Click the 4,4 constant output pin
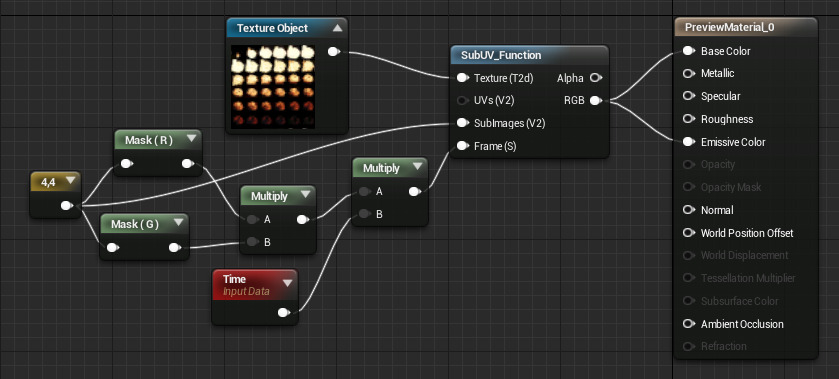Screen dimensions: 839x379 [x=66, y=206]
